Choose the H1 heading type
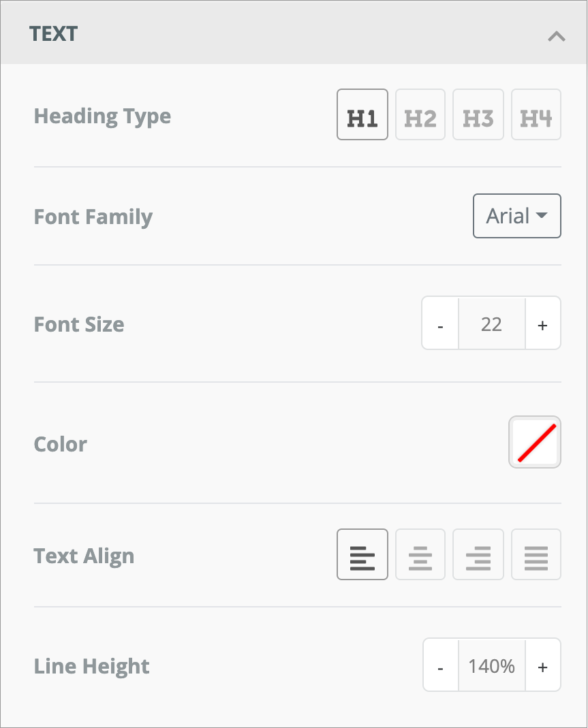 pos(362,115)
